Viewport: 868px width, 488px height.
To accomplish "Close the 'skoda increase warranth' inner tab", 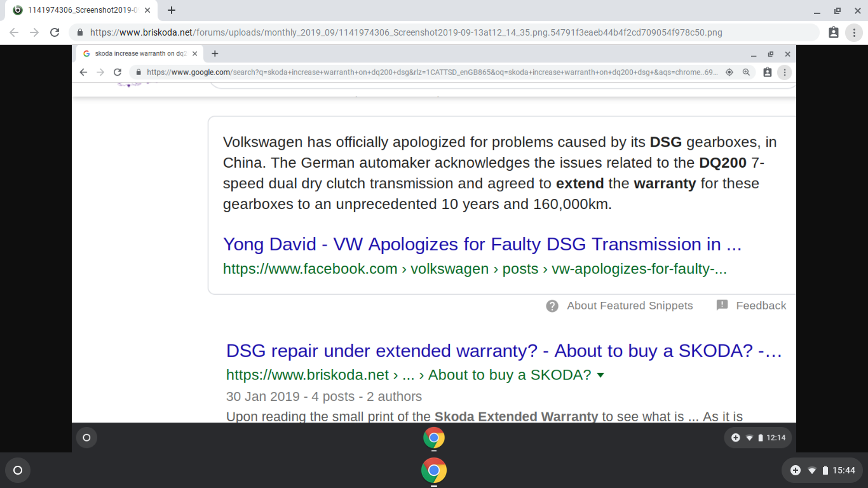I will (x=194, y=54).
